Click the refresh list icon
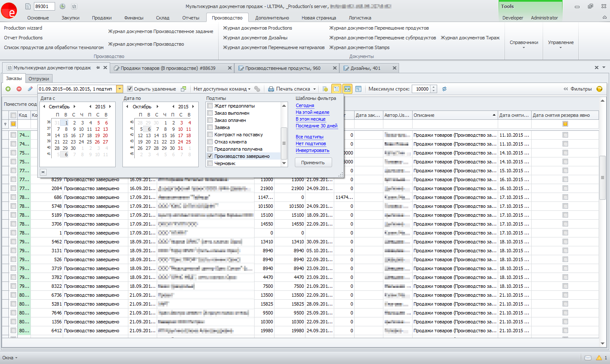610x364 pixels. tap(444, 89)
